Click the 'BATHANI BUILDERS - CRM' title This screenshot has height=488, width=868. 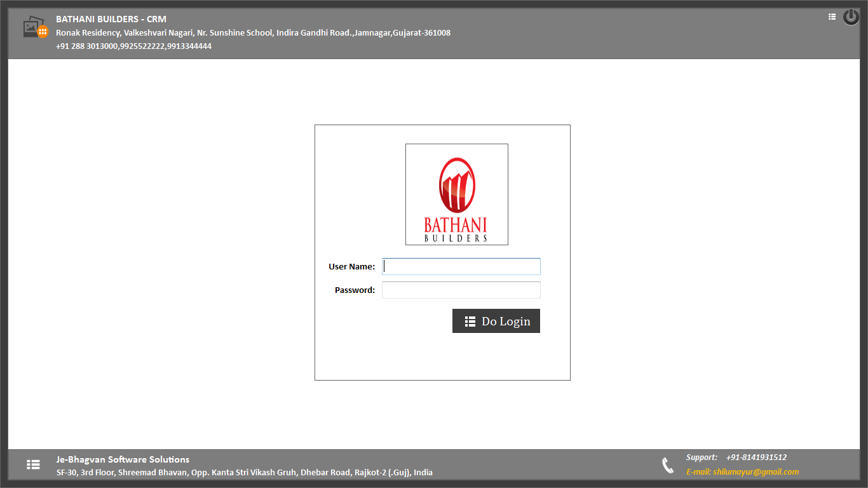pos(111,19)
